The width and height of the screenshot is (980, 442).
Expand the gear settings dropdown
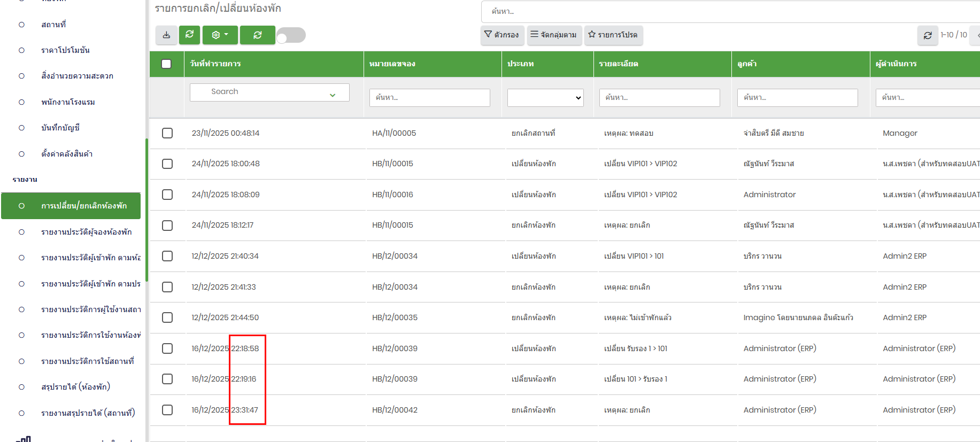[x=220, y=35]
